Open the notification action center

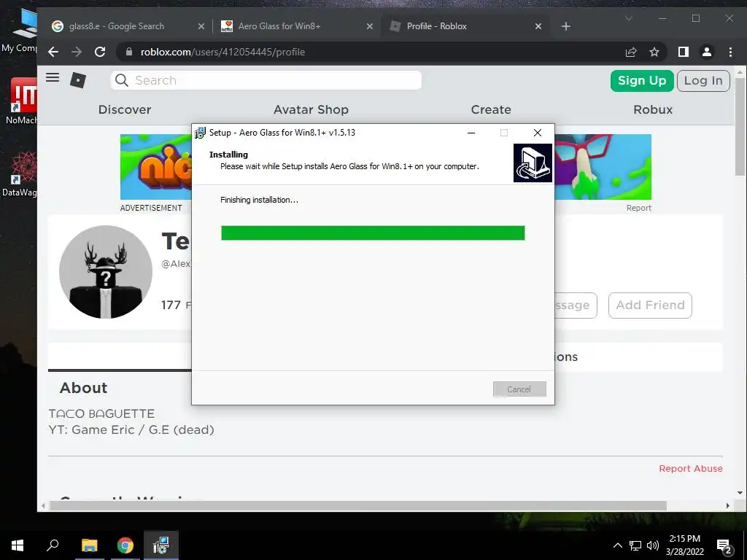tap(724, 546)
